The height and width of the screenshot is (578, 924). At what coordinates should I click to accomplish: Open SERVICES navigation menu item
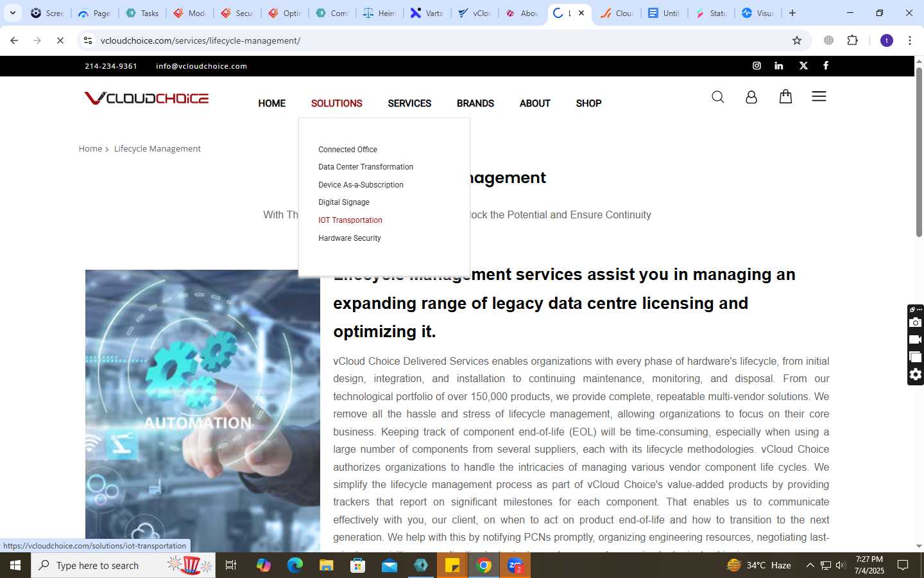(409, 103)
